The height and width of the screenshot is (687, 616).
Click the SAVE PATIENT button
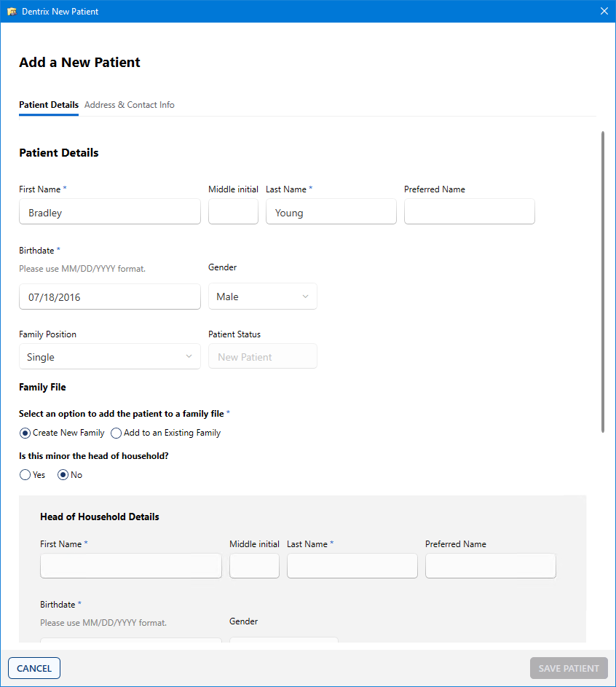pyautogui.click(x=569, y=668)
